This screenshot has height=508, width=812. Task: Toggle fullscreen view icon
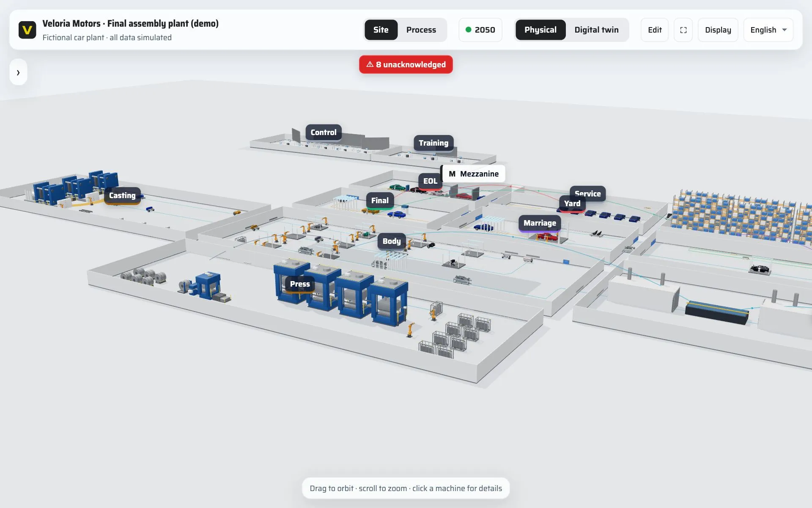click(683, 30)
